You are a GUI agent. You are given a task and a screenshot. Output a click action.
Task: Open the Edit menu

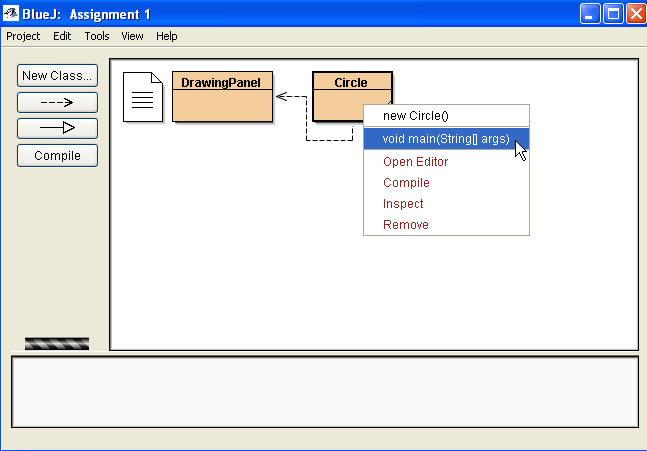[62, 36]
